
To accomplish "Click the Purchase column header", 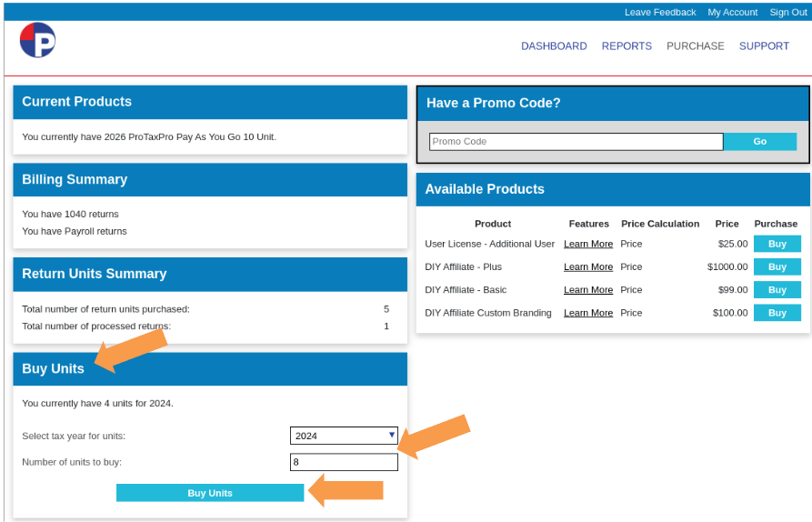I will click(776, 224).
